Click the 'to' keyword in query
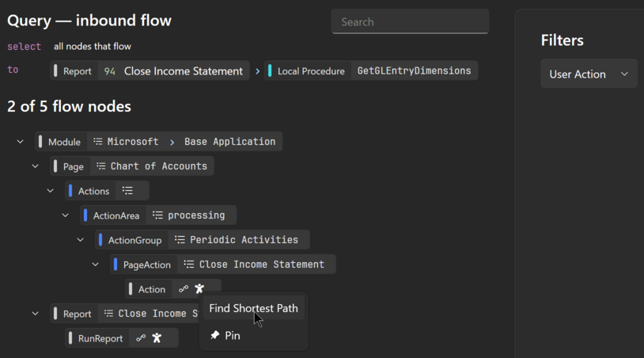 pyautogui.click(x=13, y=70)
